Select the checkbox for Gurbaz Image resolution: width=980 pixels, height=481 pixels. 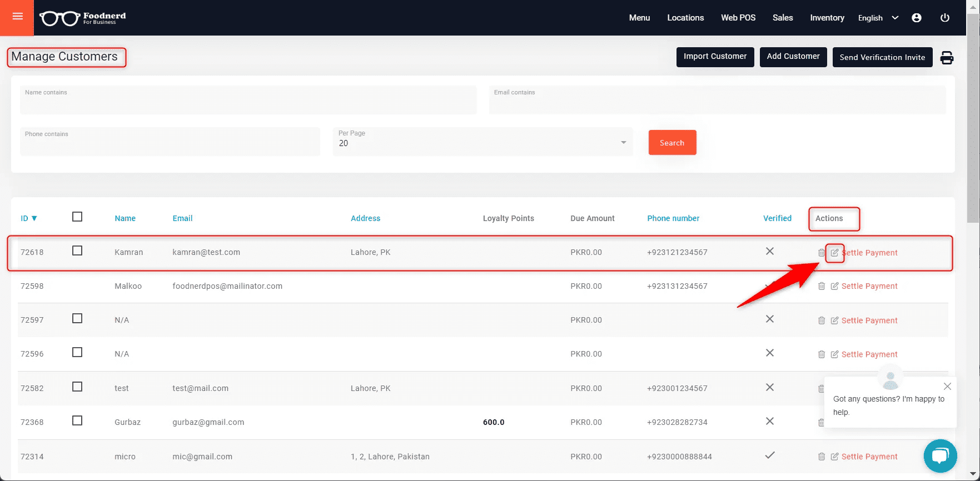coord(77,420)
